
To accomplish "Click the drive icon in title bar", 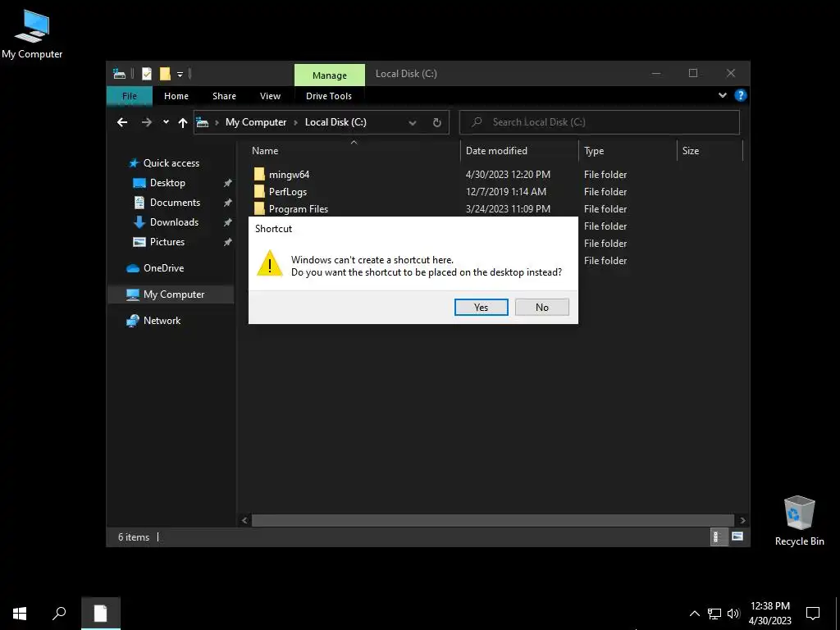I will pos(120,74).
